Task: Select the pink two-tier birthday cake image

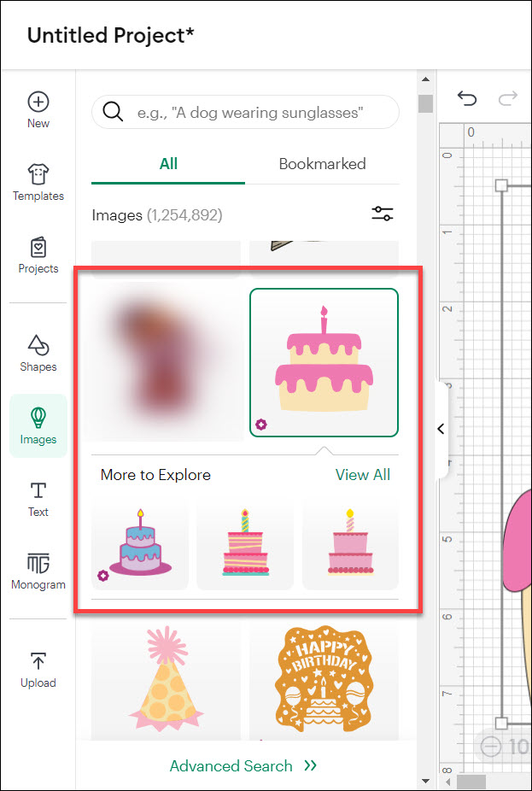Action: click(x=324, y=363)
